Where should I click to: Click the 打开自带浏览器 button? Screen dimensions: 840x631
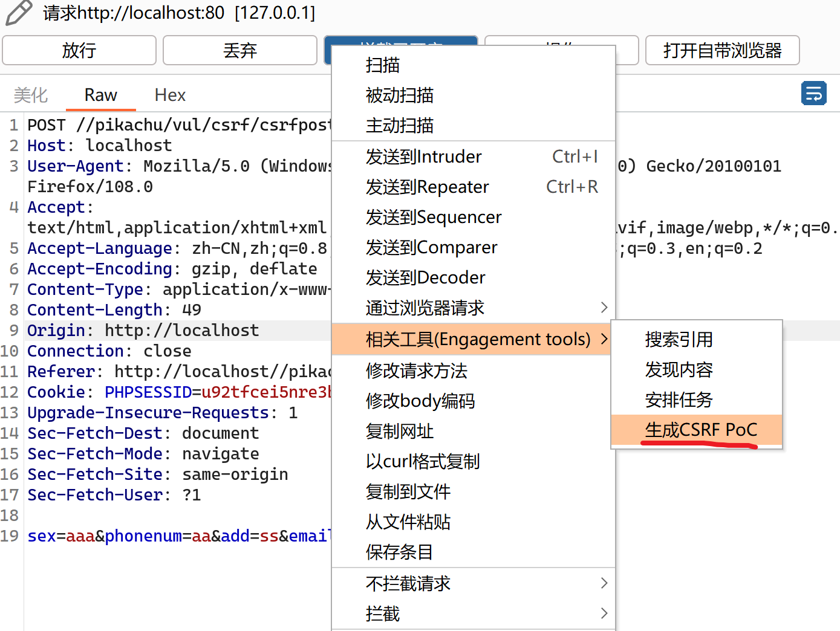(x=723, y=50)
